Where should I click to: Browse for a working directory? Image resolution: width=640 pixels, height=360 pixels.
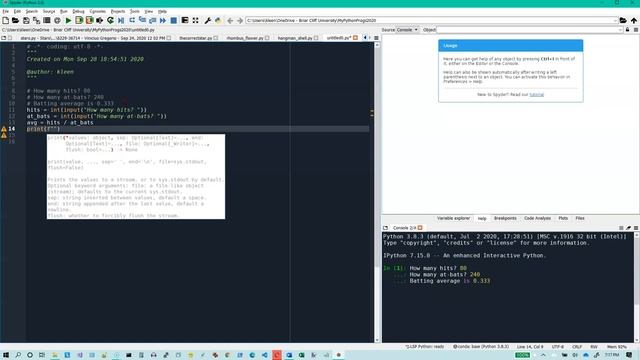pyautogui.click(x=623, y=20)
